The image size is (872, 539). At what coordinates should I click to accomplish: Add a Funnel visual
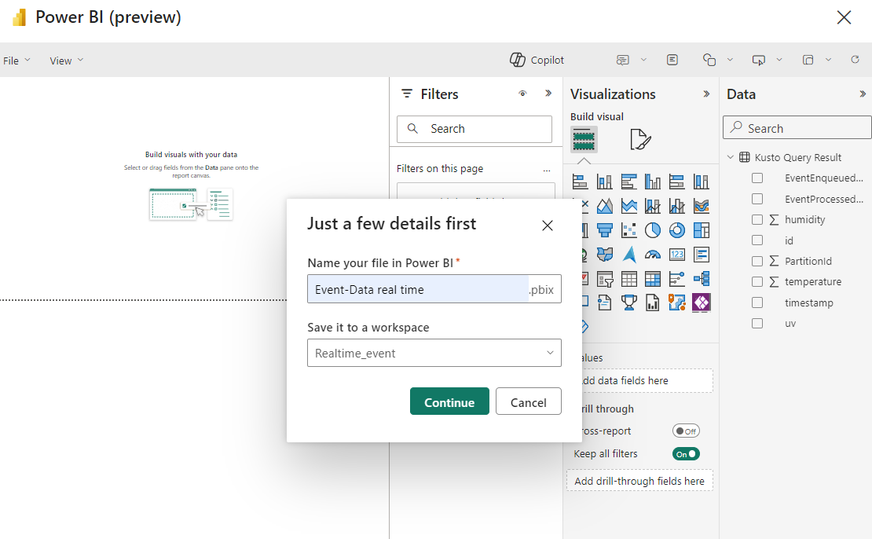(x=605, y=230)
